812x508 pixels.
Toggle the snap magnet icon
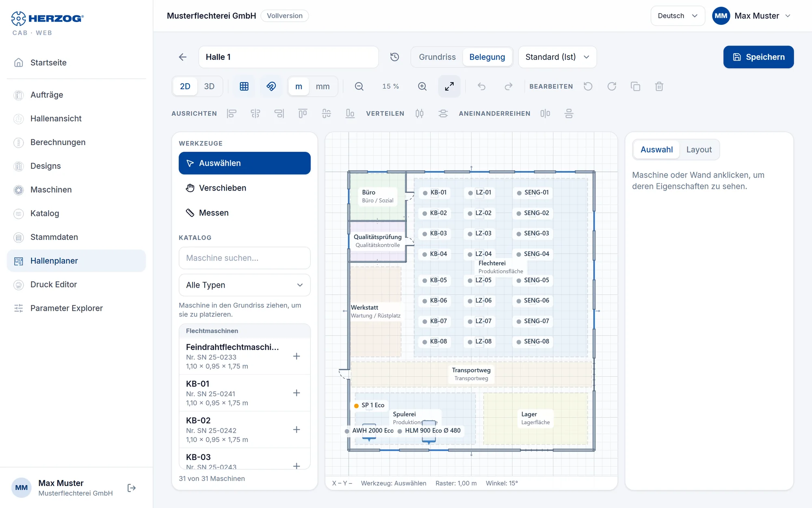pyautogui.click(x=271, y=86)
